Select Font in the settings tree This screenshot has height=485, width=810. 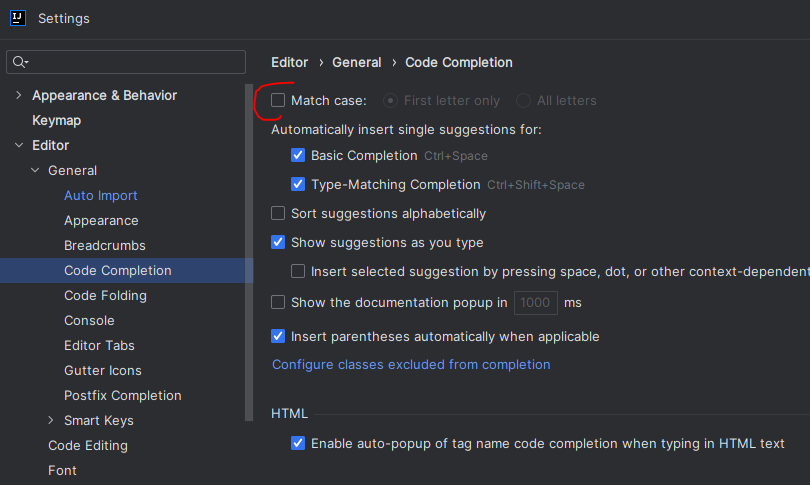click(x=63, y=471)
